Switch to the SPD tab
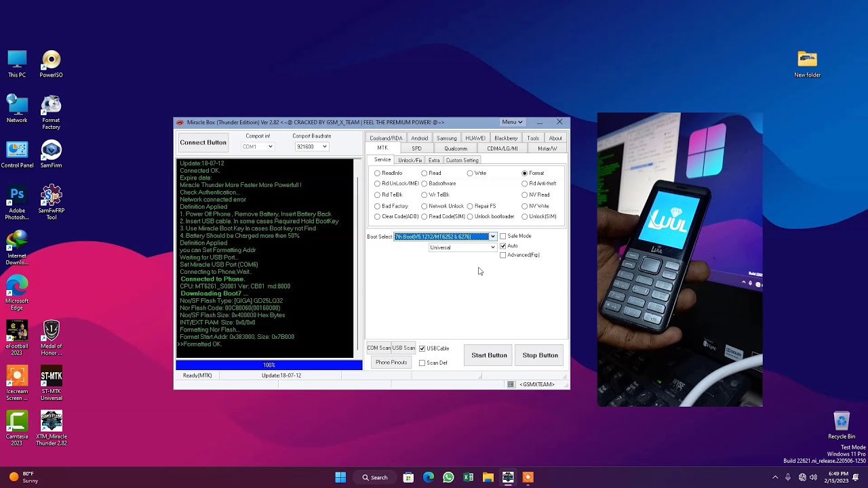Image resolution: width=868 pixels, height=488 pixels. pyautogui.click(x=416, y=148)
